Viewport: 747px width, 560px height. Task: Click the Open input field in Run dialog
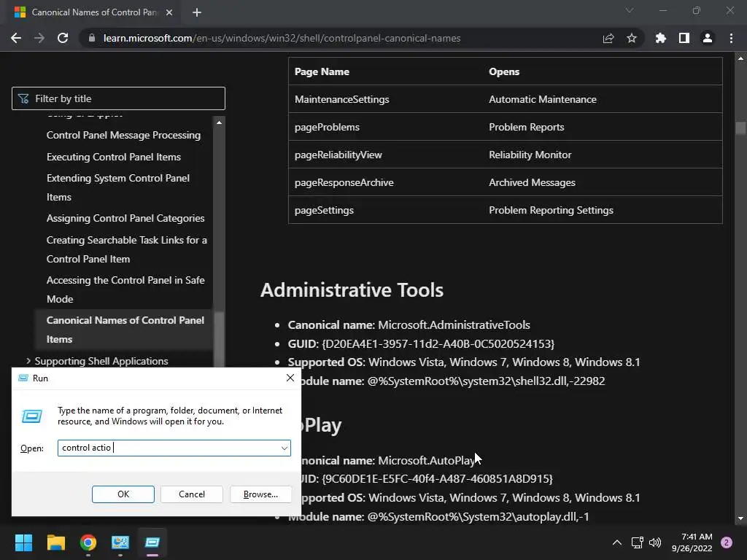pos(174,448)
